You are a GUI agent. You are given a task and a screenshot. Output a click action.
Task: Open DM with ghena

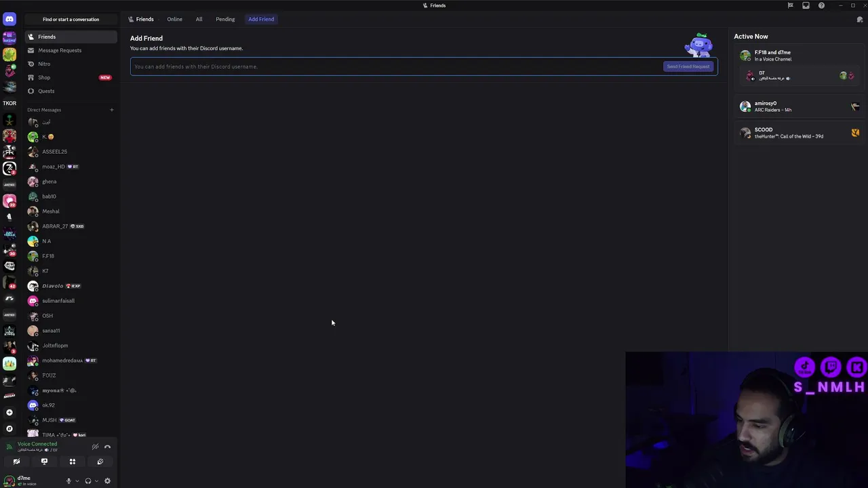[71, 182]
